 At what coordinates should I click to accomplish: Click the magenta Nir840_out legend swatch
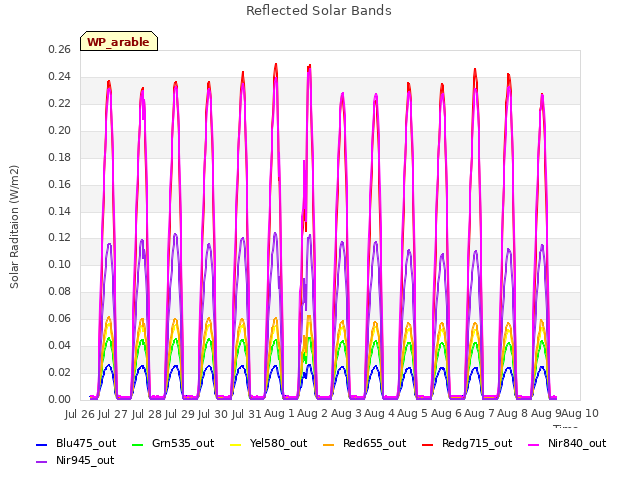click(x=533, y=444)
